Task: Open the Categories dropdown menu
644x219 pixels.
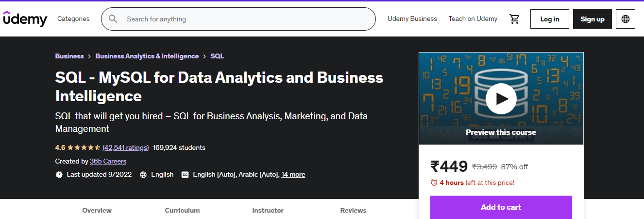Action: [73, 19]
